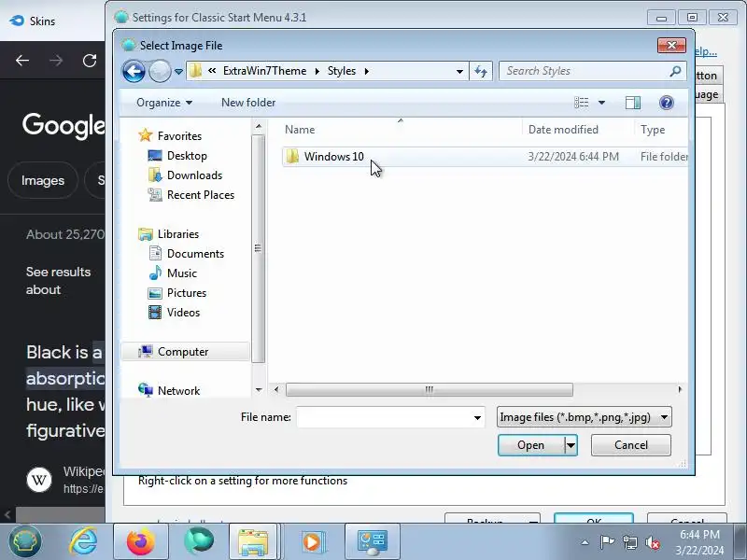
Task: Create a New folder
Action: (248, 103)
